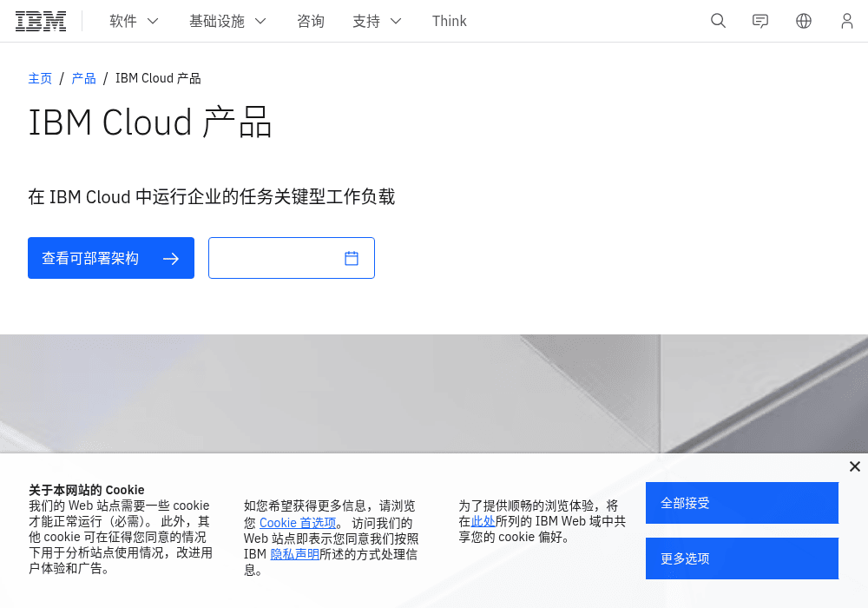Click the 在 IBM Cloud 中运行企业的任务关键型工作负载 subtitle

click(212, 196)
